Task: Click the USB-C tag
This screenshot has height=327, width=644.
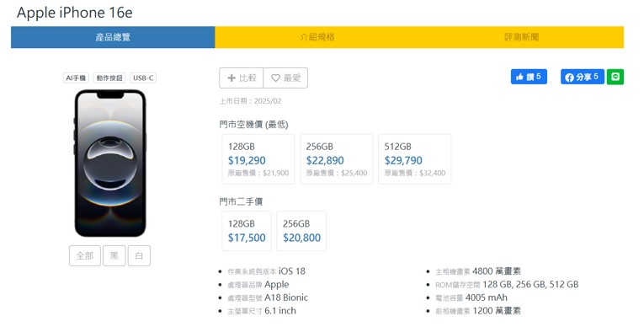Action: click(143, 78)
